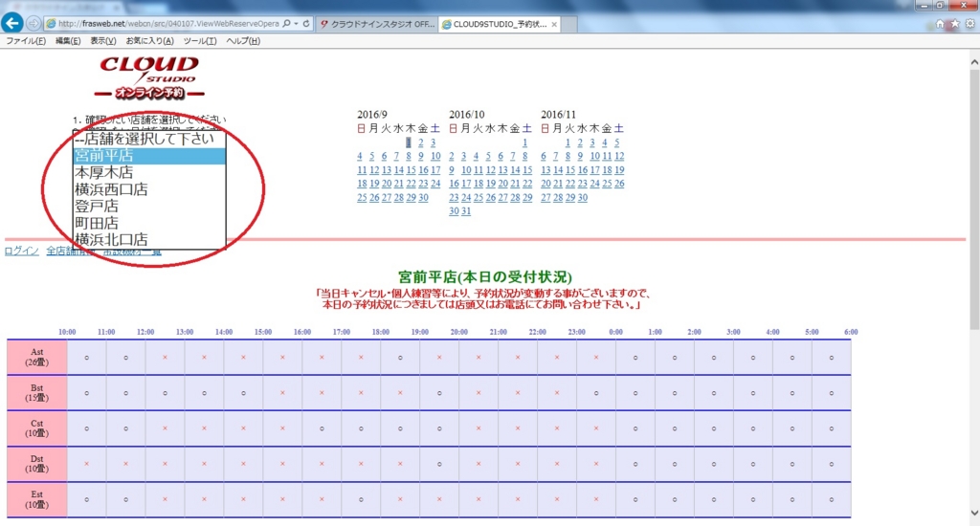Viewport: 980px width, 526px height.
Task: Click the Bst 0:00 available slot
Action: tap(635, 394)
